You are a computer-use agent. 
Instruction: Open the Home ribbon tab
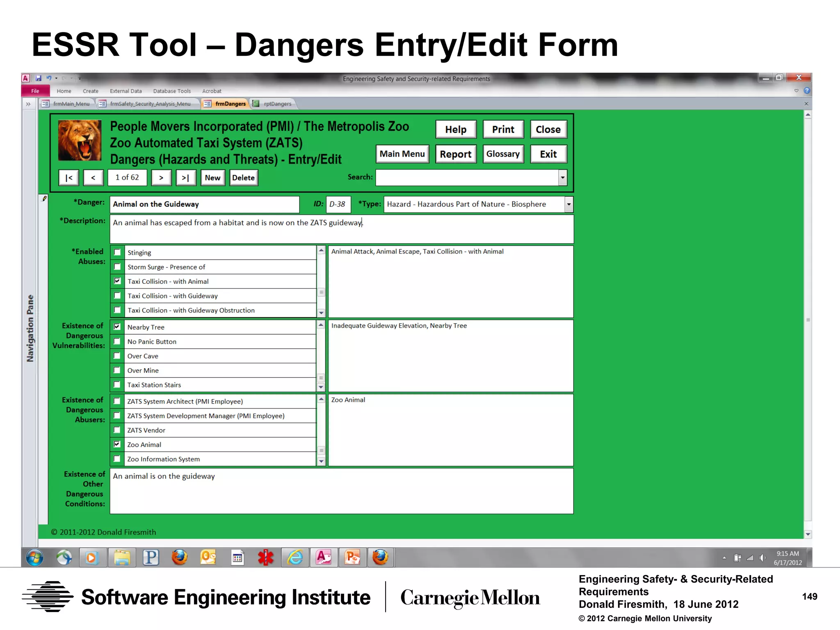(x=64, y=91)
